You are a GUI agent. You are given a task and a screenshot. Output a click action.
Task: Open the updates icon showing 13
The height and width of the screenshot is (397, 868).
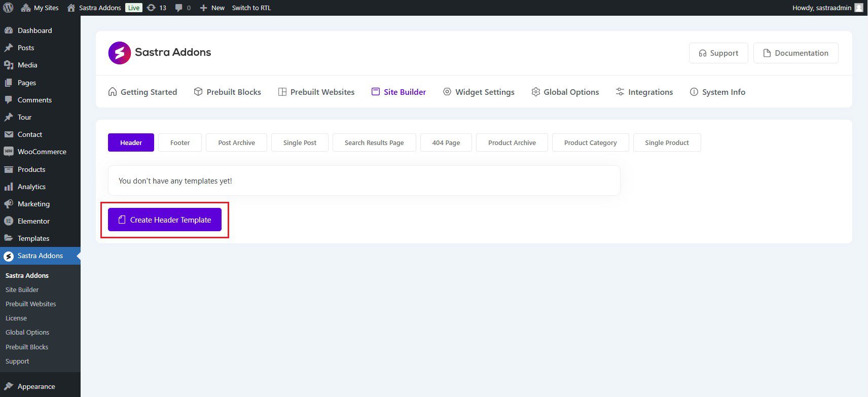[x=156, y=8]
